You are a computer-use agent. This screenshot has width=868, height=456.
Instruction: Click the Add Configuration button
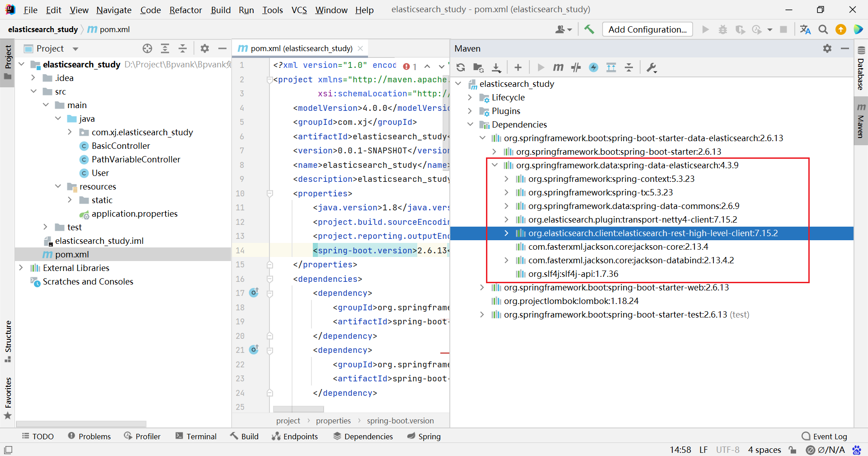(x=647, y=29)
